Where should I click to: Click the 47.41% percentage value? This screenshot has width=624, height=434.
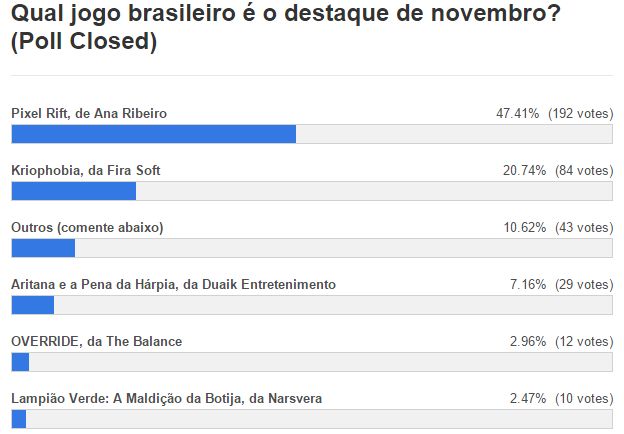tap(518, 114)
